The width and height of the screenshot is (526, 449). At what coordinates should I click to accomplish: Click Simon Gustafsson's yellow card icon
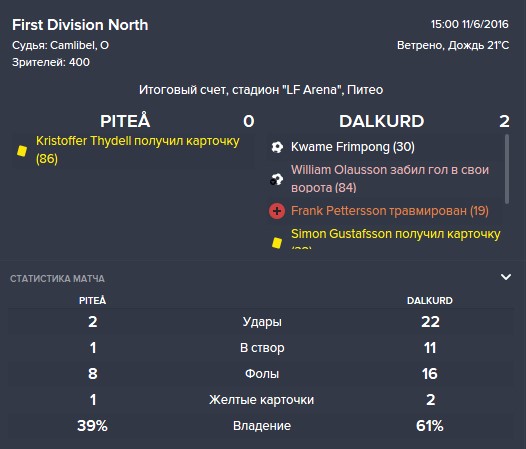(277, 243)
